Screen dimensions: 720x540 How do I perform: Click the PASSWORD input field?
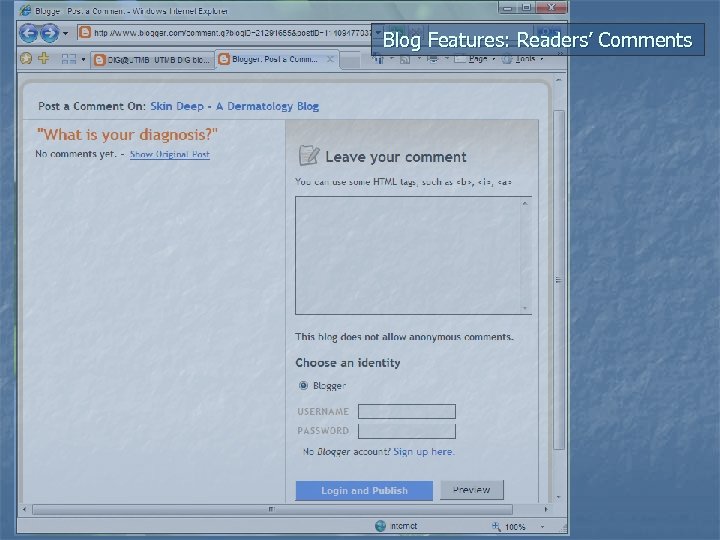(x=407, y=431)
